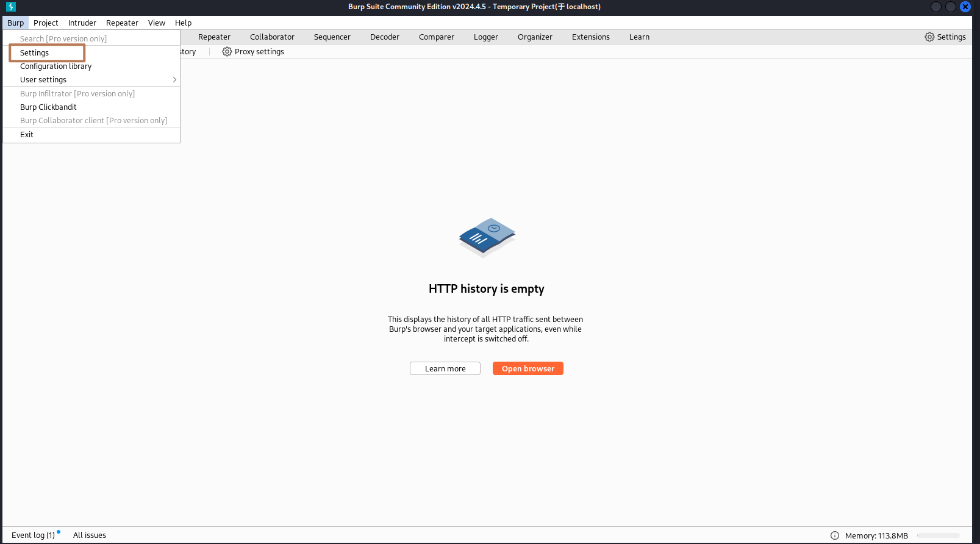
Task: Launch Burp Clickbandit from menu
Action: (48, 107)
